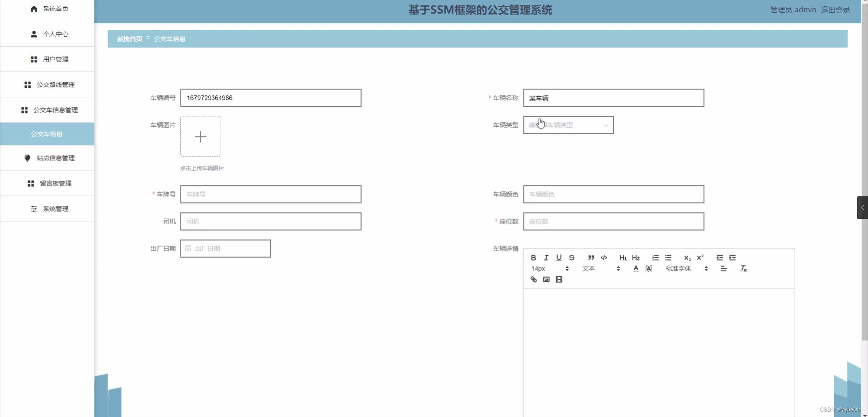
Task: Start a bulleted list
Action: (668, 258)
